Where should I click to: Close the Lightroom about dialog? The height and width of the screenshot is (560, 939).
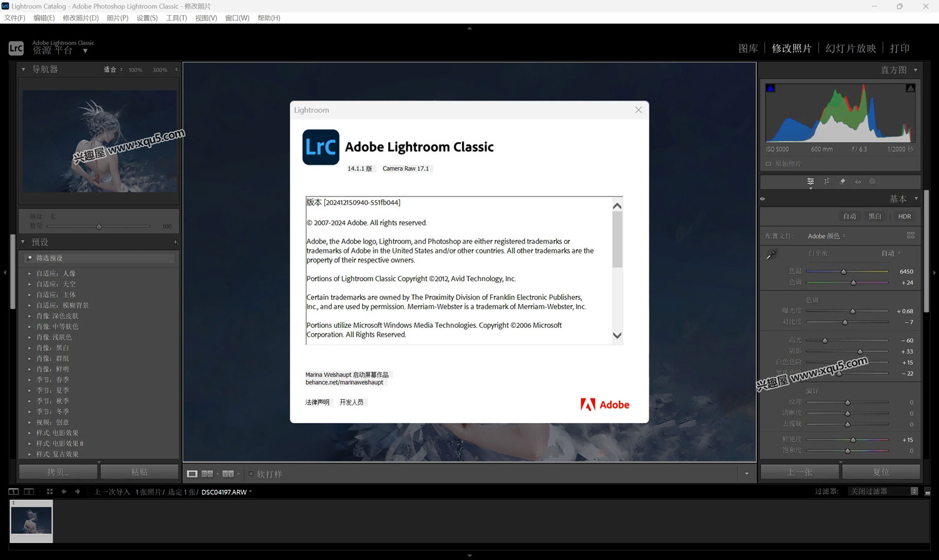[639, 110]
